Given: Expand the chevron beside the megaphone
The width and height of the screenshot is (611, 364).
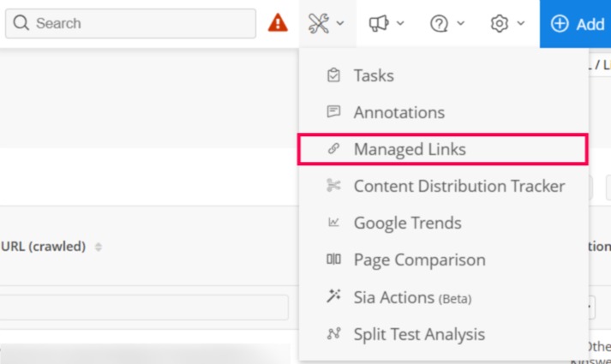Looking at the screenshot, I should (400, 24).
